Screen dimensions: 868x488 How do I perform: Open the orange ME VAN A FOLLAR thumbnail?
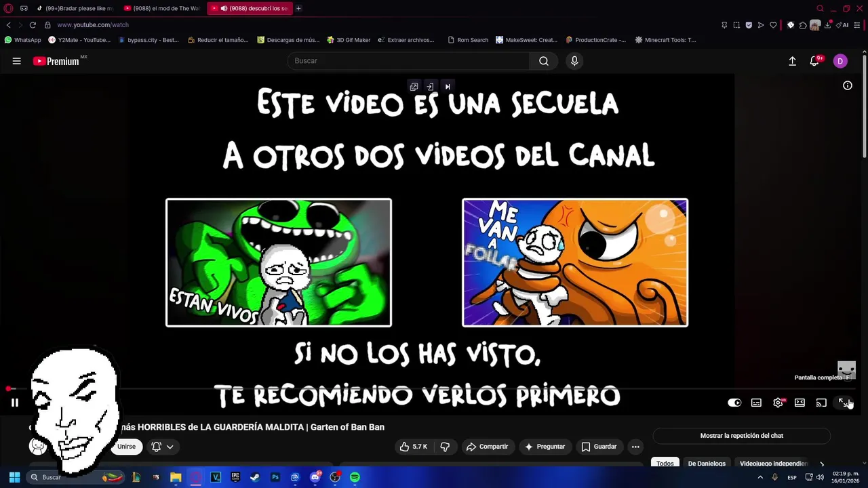(575, 262)
